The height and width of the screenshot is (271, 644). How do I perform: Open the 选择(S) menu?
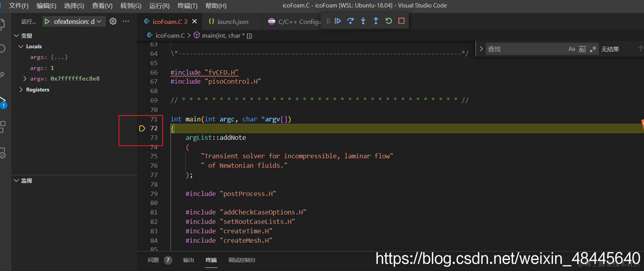pyautogui.click(x=74, y=5)
